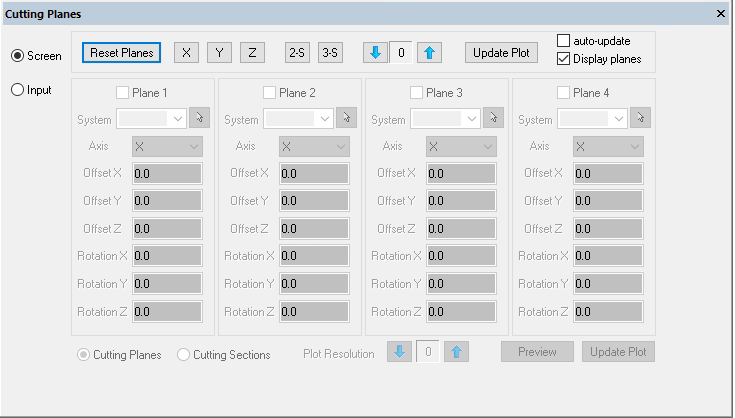Open the Plane 3 Axis dropdown
This screenshot has height=418, width=735.
click(x=460, y=146)
